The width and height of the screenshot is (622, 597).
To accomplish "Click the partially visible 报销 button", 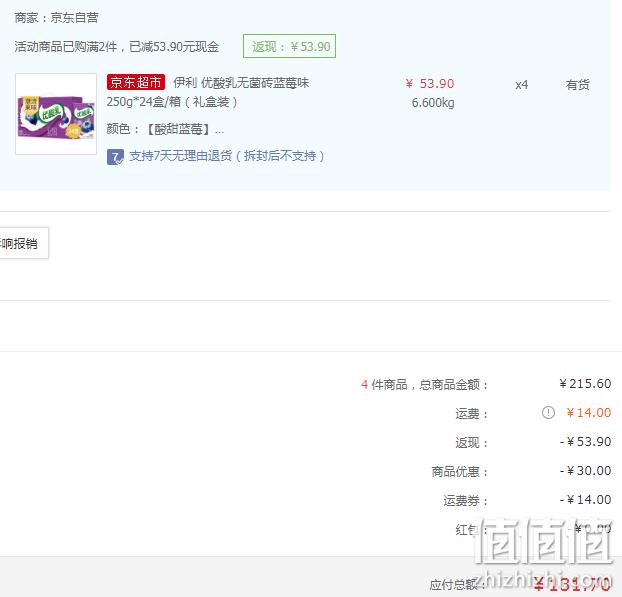I will [x=24, y=243].
